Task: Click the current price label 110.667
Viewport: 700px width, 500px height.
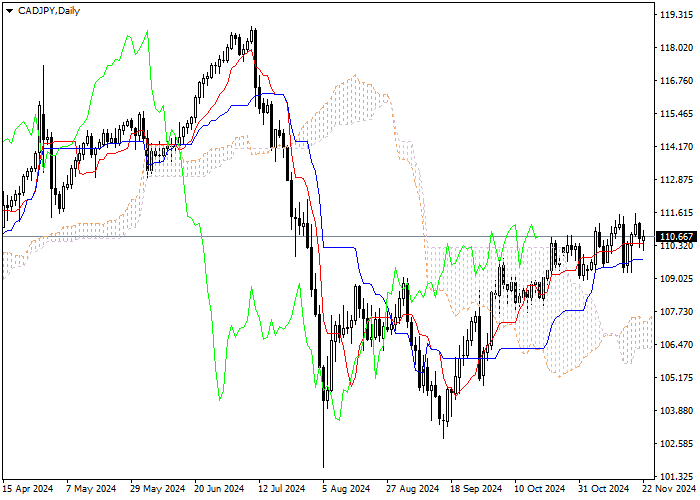Action: (676, 237)
